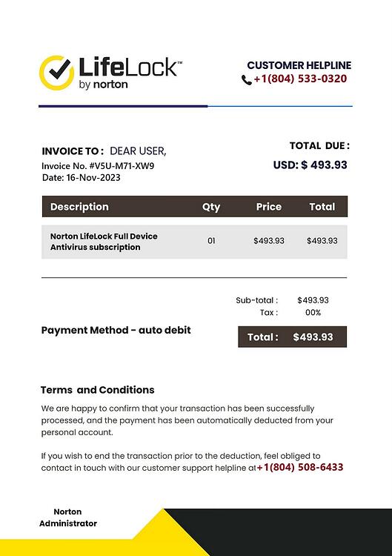This screenshot has height=556, width=392.
Task: Click the Description column header
Action: tap(79, 207)
